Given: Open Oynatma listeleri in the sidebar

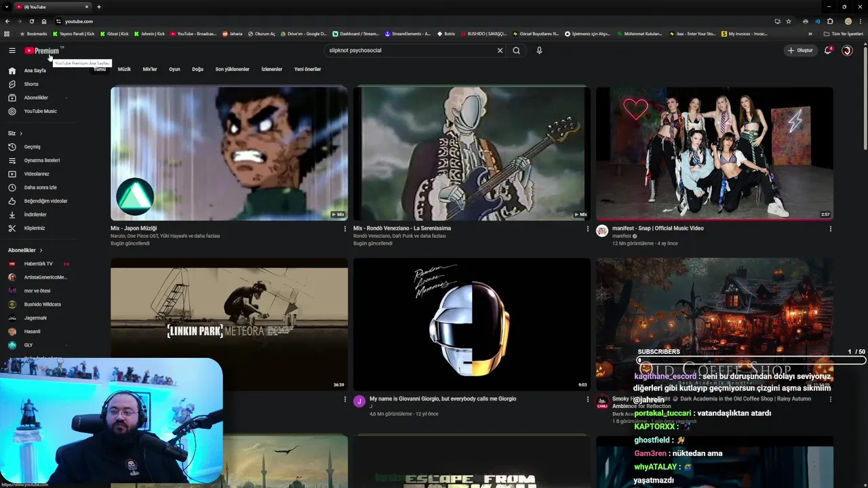Looking at the screenshot, I should point(41,160).
